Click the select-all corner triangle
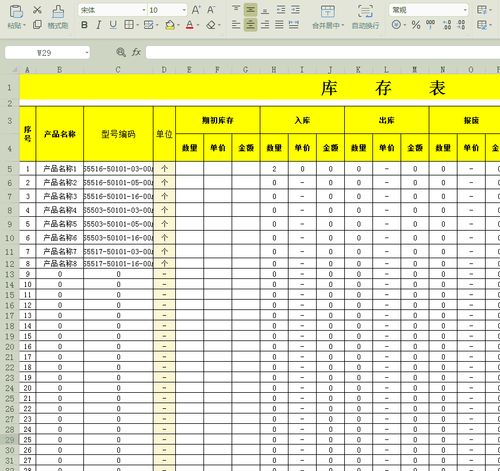The image size is (500, 471). (x=15, y=69)
